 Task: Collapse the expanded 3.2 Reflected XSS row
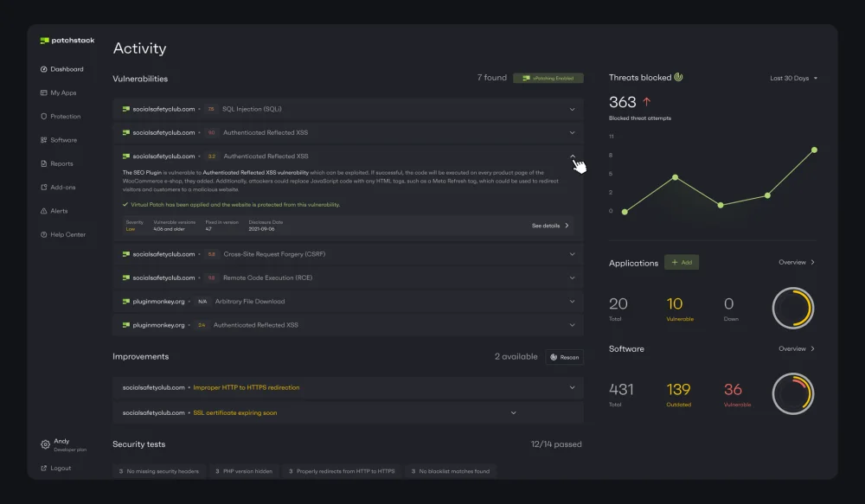coord(572,156)
